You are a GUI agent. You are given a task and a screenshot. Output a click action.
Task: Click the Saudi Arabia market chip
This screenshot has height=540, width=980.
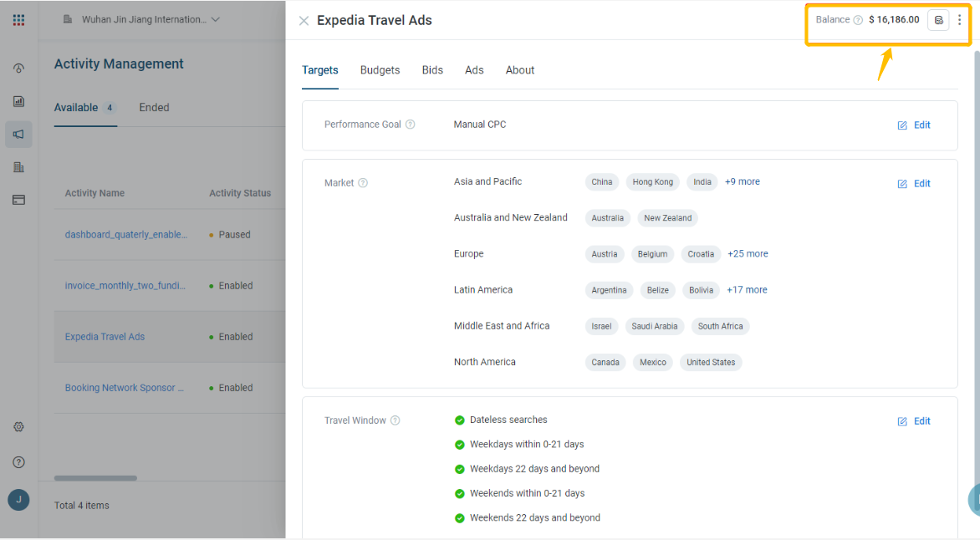coord(655,326)
